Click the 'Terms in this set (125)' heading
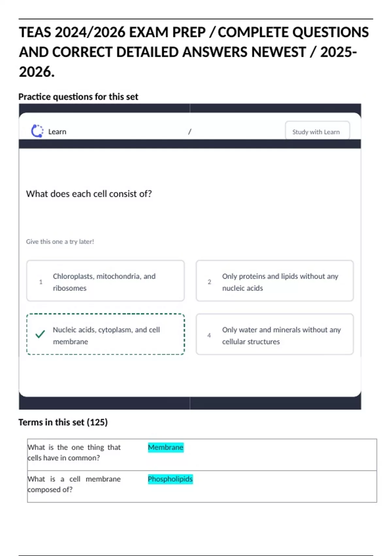 click(63, 423)
